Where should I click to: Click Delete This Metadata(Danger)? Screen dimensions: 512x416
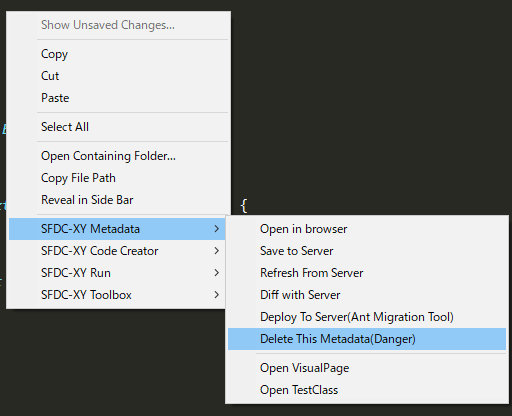367,339
